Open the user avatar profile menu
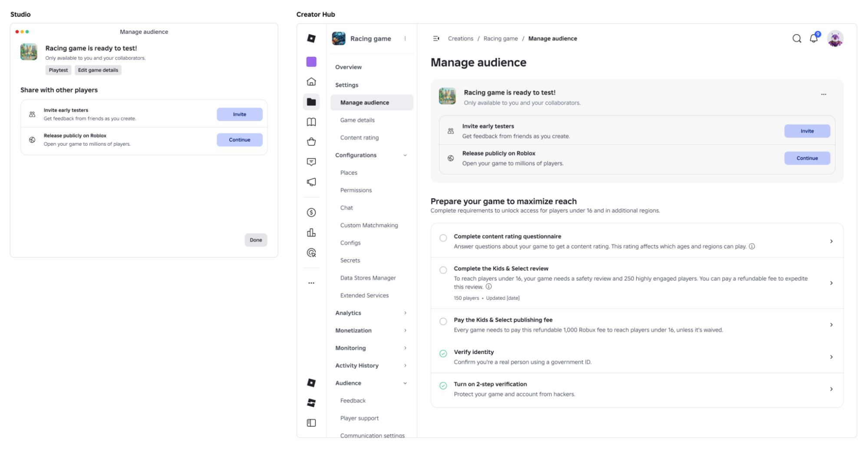868x450 pixels. click(x=835, y=39)
